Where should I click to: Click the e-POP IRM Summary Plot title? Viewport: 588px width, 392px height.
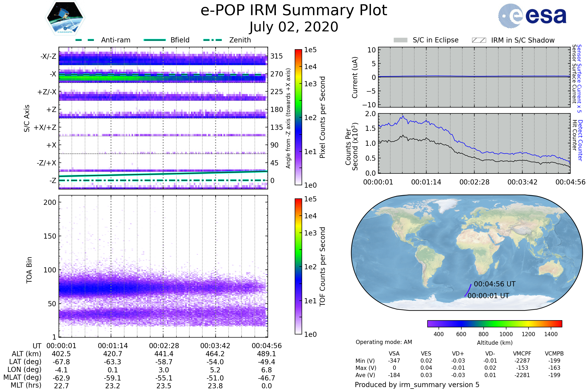pos(294,11)
